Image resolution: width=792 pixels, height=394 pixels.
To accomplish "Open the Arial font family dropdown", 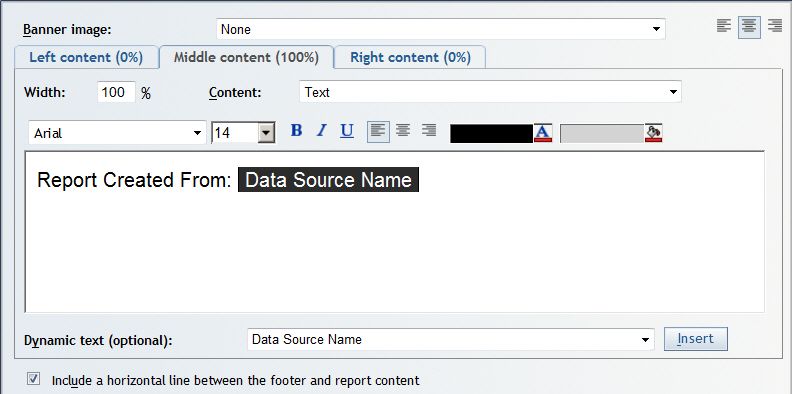I will click(x=117, y=133).
